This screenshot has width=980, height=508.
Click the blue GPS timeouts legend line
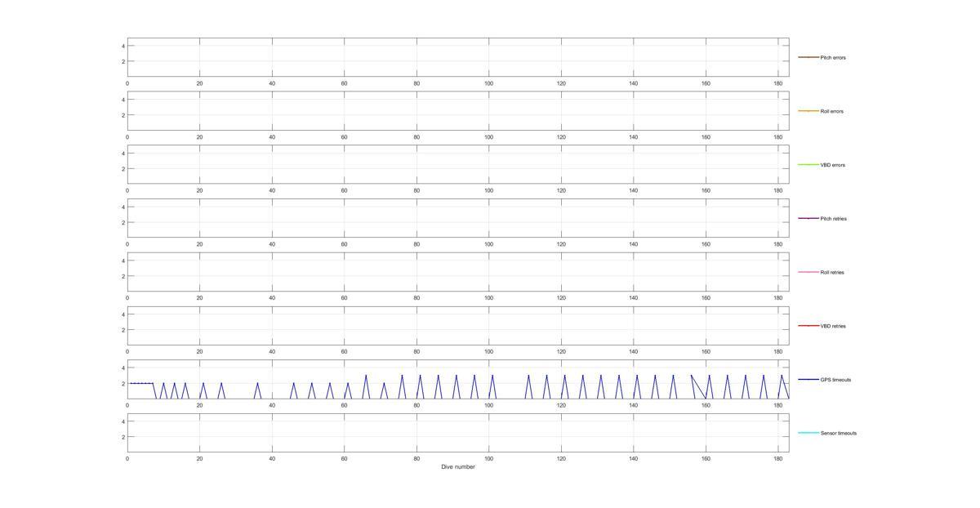coord(808,380)
